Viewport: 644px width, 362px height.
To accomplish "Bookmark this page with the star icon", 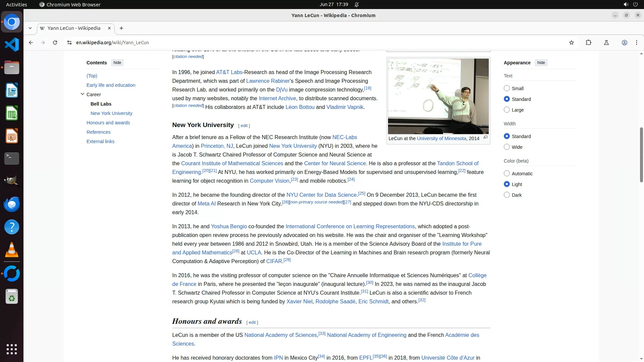I will click(x=572, y=43).
